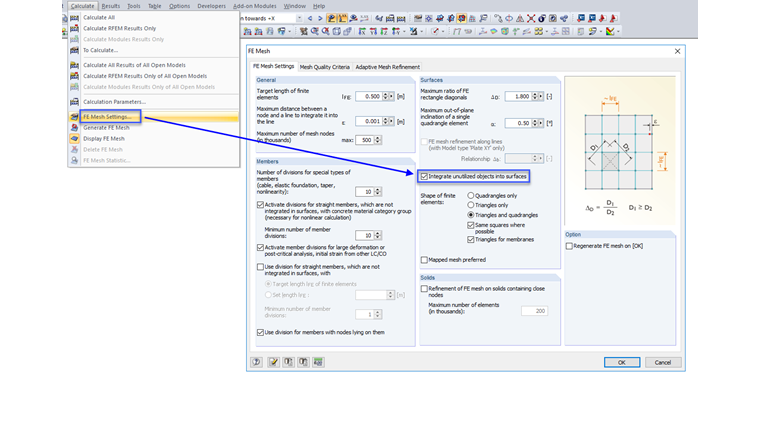Click the maximum distance input showing 0.001
760x439 pixels.
pyautogui.click(x=369, y=121)
